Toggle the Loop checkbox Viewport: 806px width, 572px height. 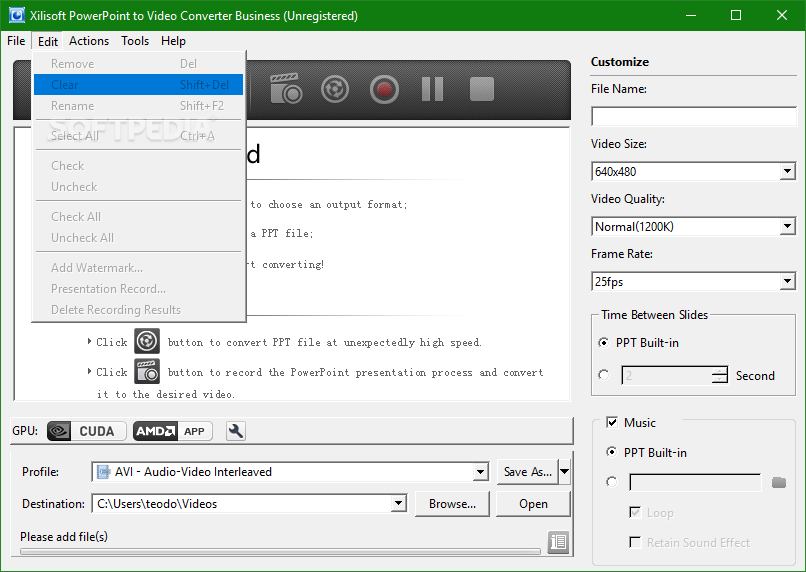635,512
